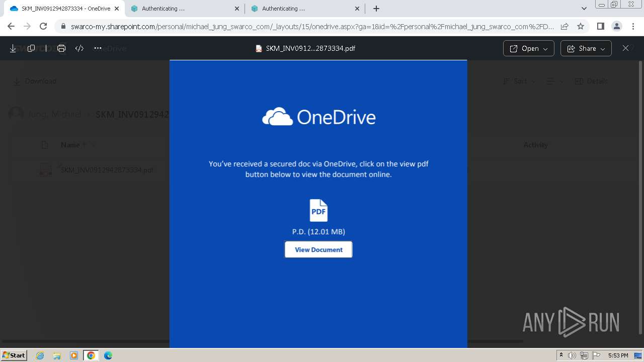Click the Details button behind the viewer
Viewport: 644px width, 362px height.
click(x=591, y=81)
